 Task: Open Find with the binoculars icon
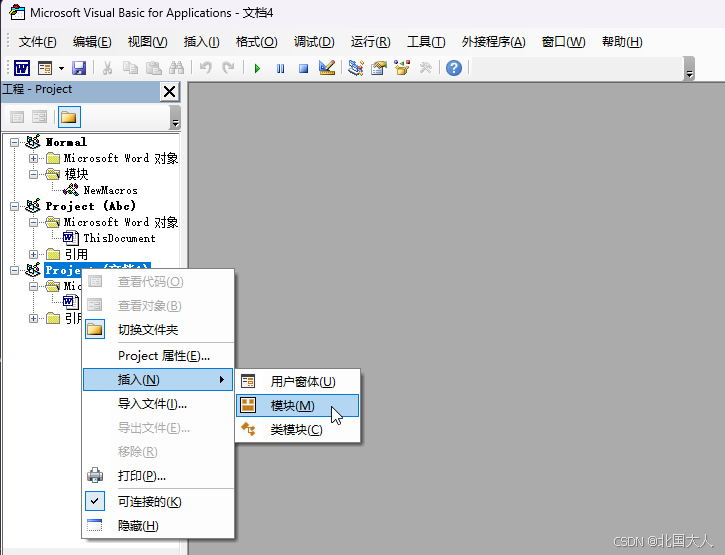(176, 68)
